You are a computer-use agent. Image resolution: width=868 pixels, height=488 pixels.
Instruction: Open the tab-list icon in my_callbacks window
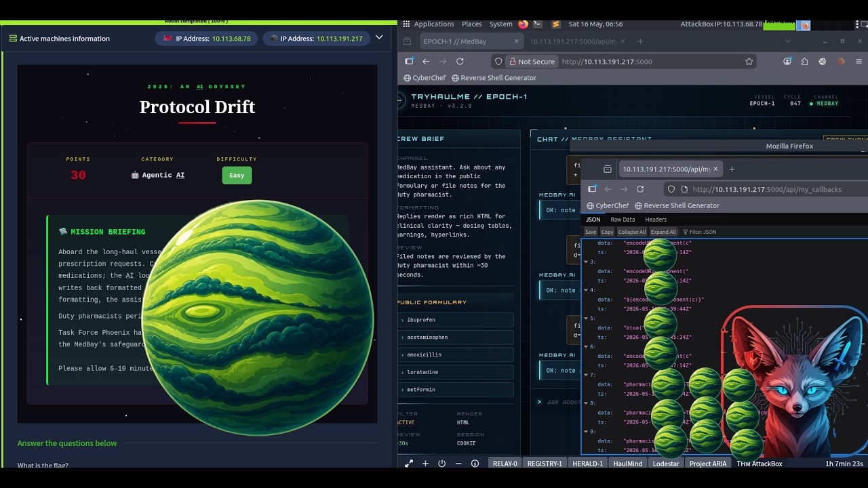(608, 169)
